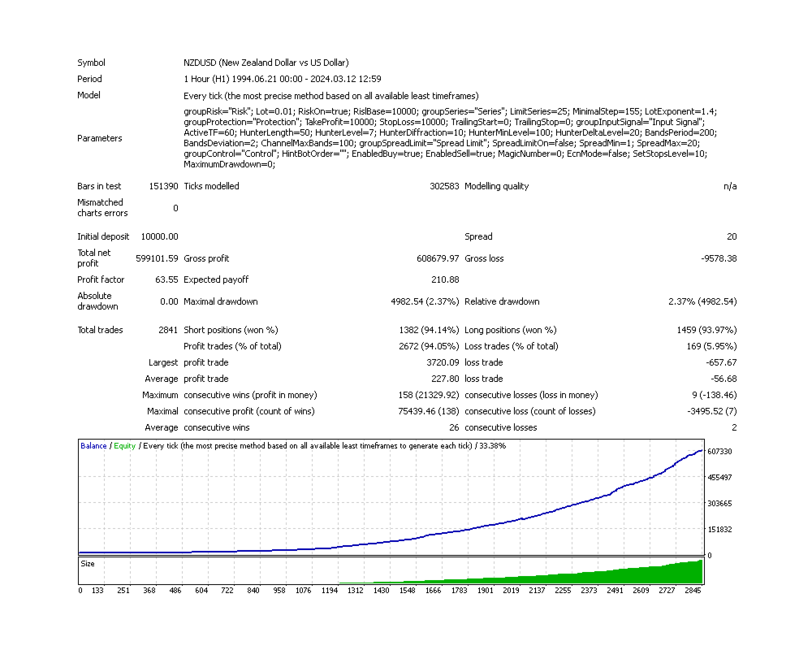Viewport: 812px width, 650px height.
Task: Click the Parameters text block
Action: tap(450, 138)
